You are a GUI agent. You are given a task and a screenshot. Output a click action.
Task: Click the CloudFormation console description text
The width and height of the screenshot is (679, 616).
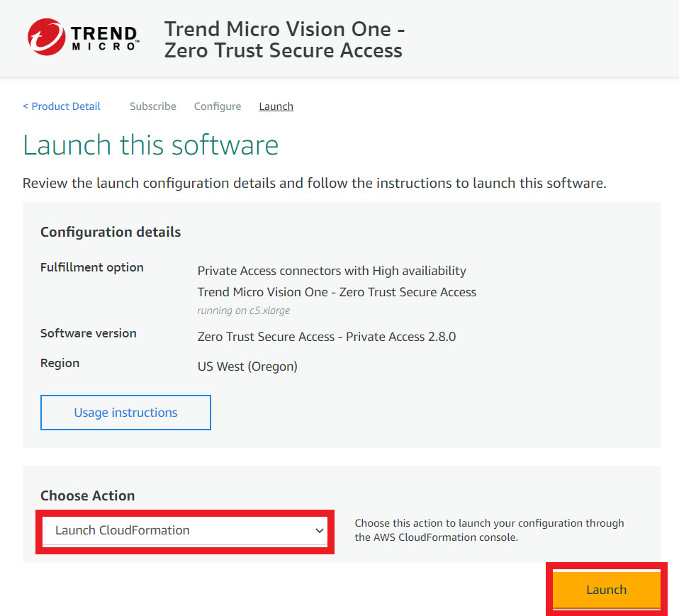[x=488, y=530]
